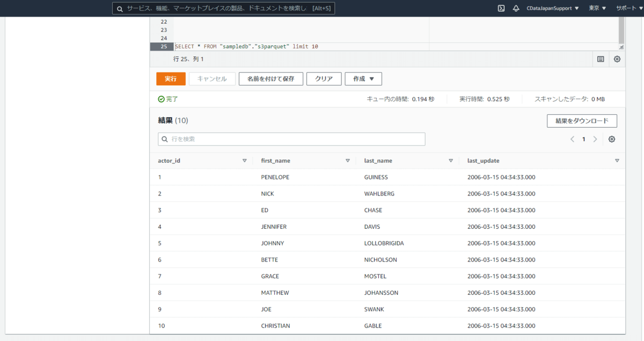
Task: Click the 結果をダウンロード button
Action: click(x=582, y=121)
